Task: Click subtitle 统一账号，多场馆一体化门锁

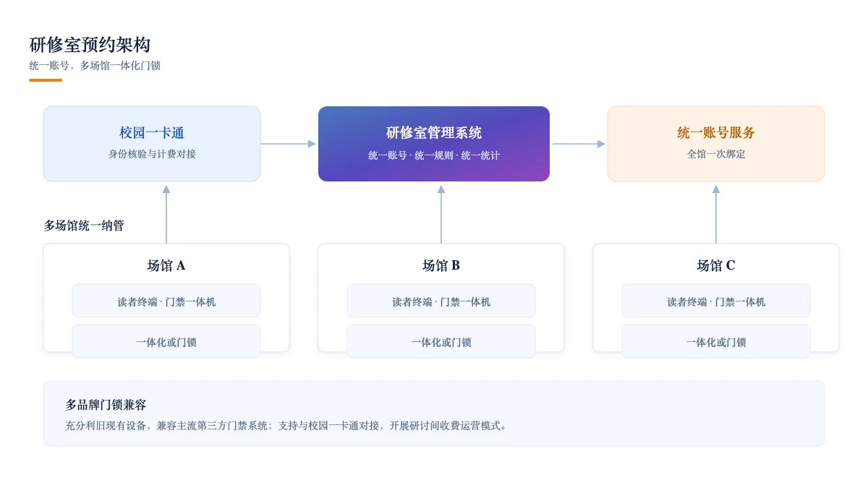Action: click(95, 66)
